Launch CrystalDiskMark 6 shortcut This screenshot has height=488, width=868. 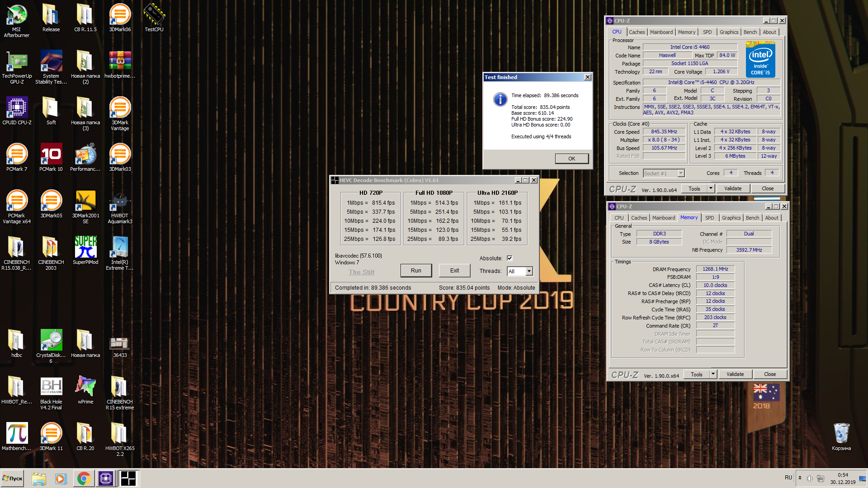[x=51, y=346]
